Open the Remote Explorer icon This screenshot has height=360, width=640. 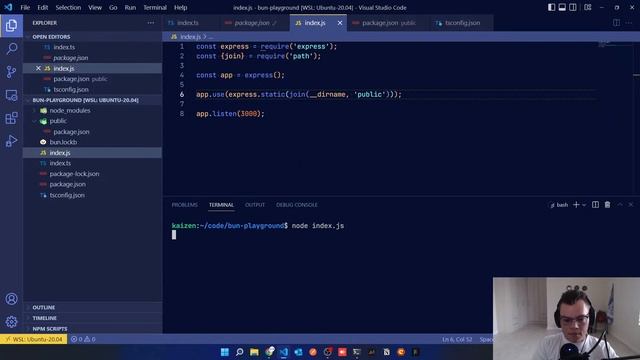coord(11,95)
